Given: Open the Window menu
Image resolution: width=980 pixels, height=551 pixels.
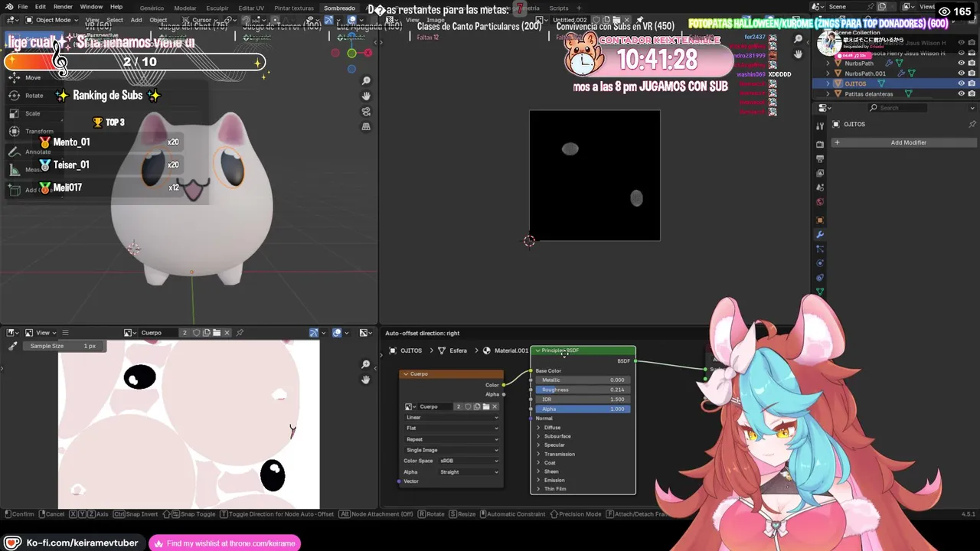Looking at the screenshot, I should pyautogui.click(x=91, y=7).
